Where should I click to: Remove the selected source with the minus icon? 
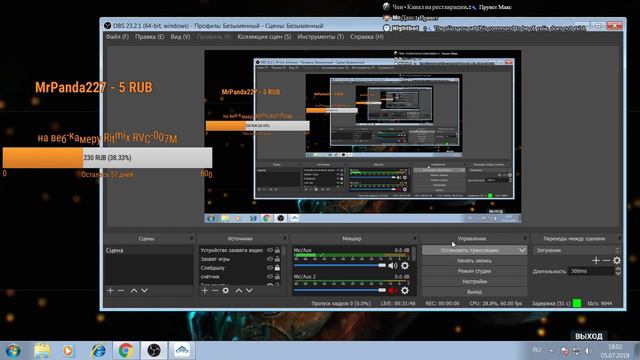pos(215,291)
